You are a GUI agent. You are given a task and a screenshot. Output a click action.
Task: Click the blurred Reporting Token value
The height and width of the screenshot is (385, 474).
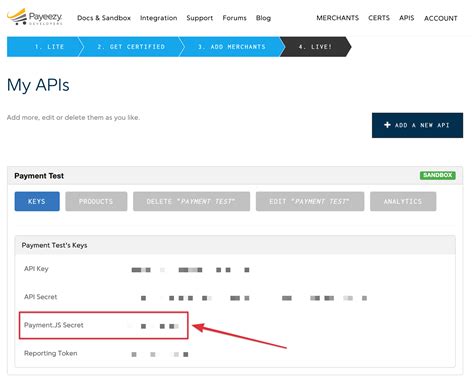coord(160,354)
